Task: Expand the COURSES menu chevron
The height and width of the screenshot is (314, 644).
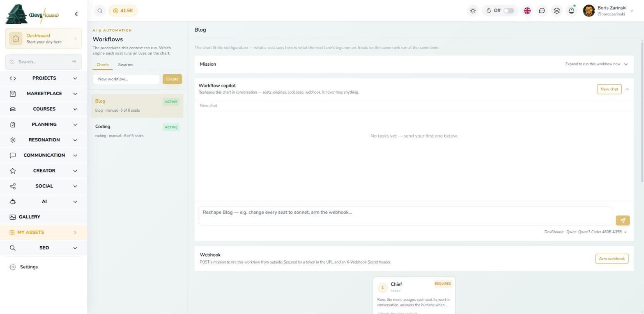Action: coord(75,109)
